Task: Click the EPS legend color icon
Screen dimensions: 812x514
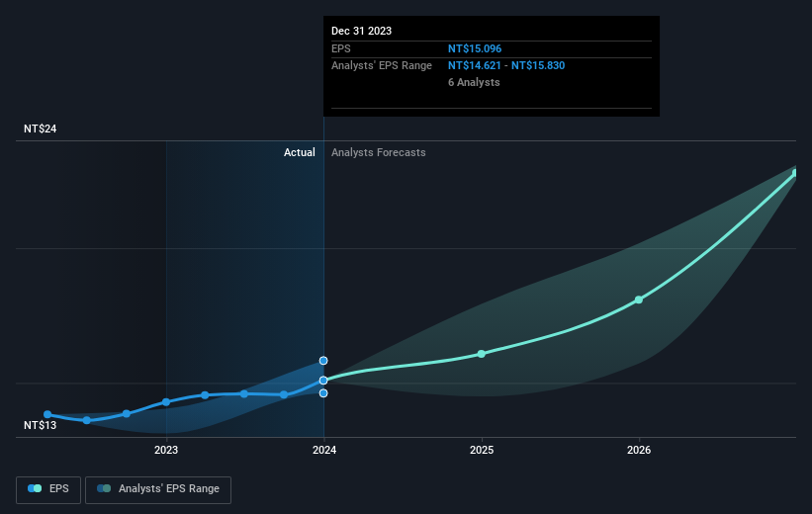Action: pos(35,488)
